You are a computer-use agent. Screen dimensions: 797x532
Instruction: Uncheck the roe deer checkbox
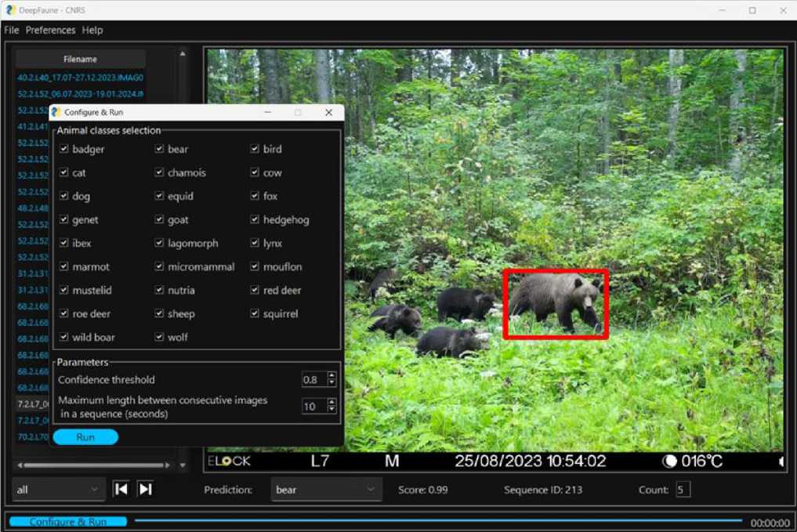click(x=63, y=313)
